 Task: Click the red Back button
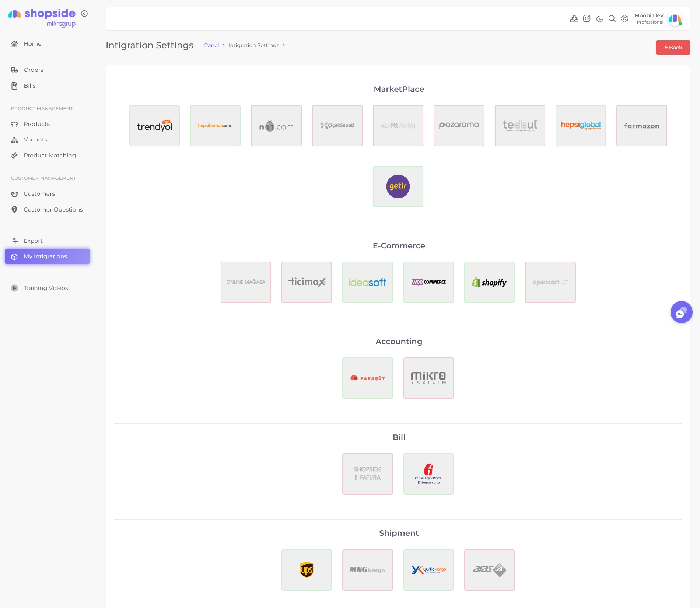[673, 48]
